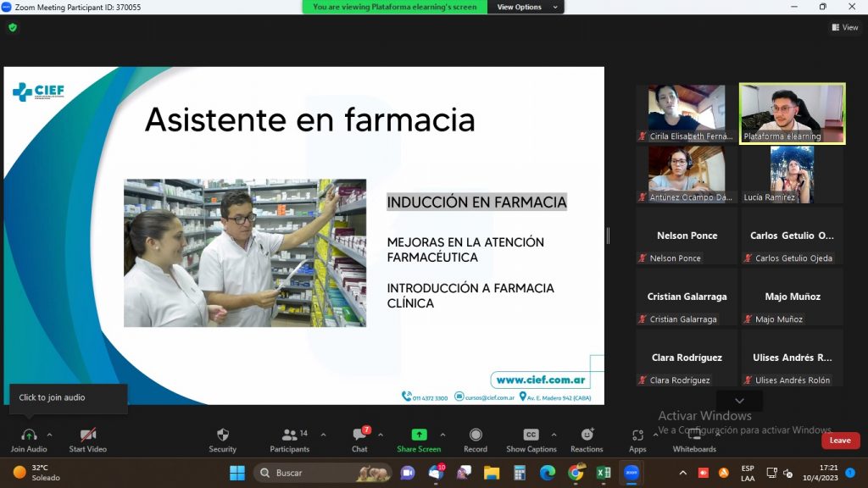Screen dimensions: 868x488
Task: Expand the arrow next to Participants
Action: (x=323, y=435)
